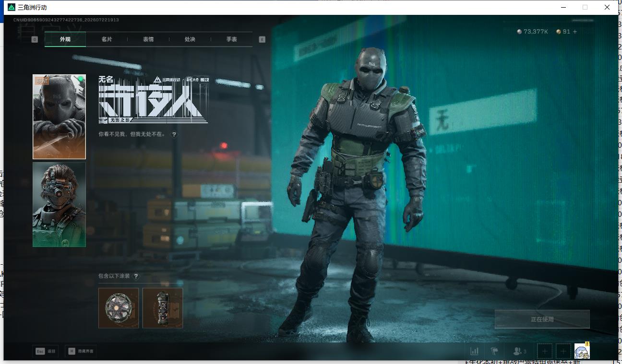Viewport: 622px width, 364px height.
Task: Click the 隐藏界面 button
Action: pos(81,351)
